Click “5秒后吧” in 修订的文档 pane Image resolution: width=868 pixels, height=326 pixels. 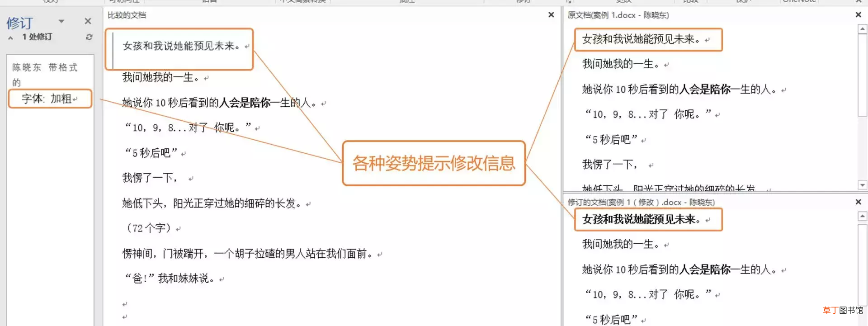(611, 320)
